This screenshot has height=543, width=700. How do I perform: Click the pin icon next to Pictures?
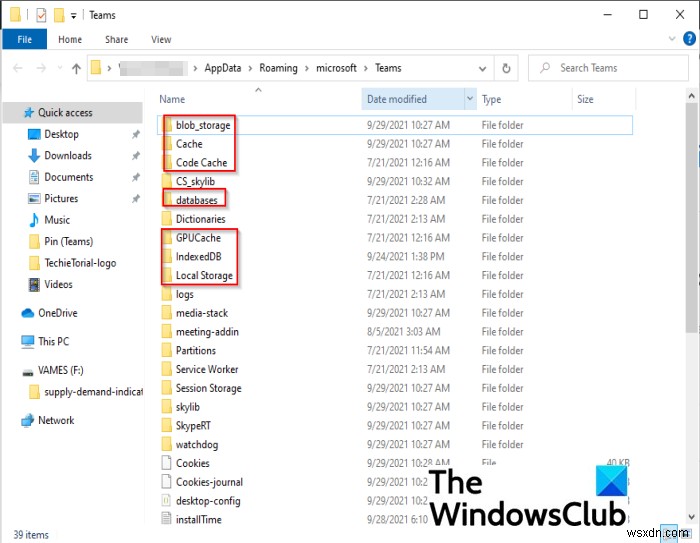[x=136, y=198]
